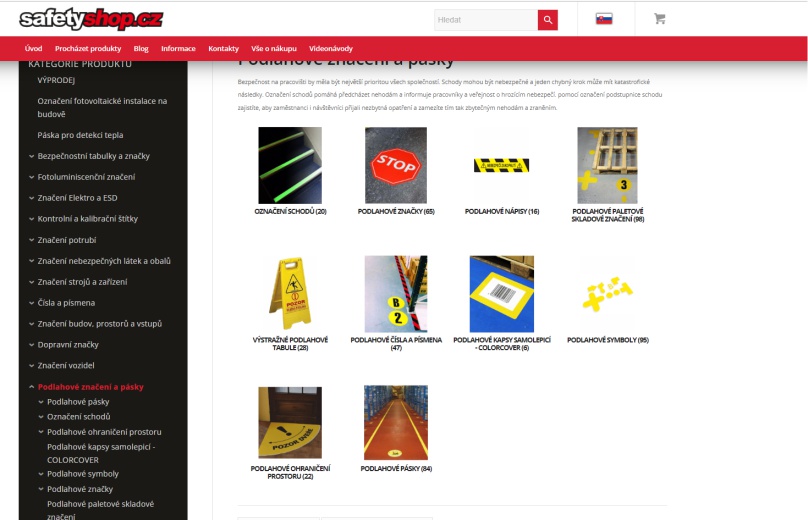
Task: Collapse the Podlahové značení a pásky chevron
Action: 31,387
